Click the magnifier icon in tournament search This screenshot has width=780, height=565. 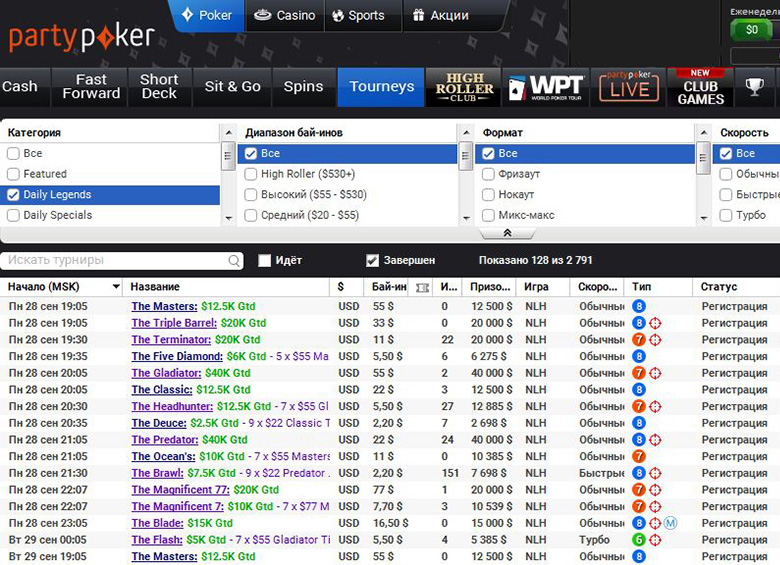pyautogui.click(x=234, y=261)
